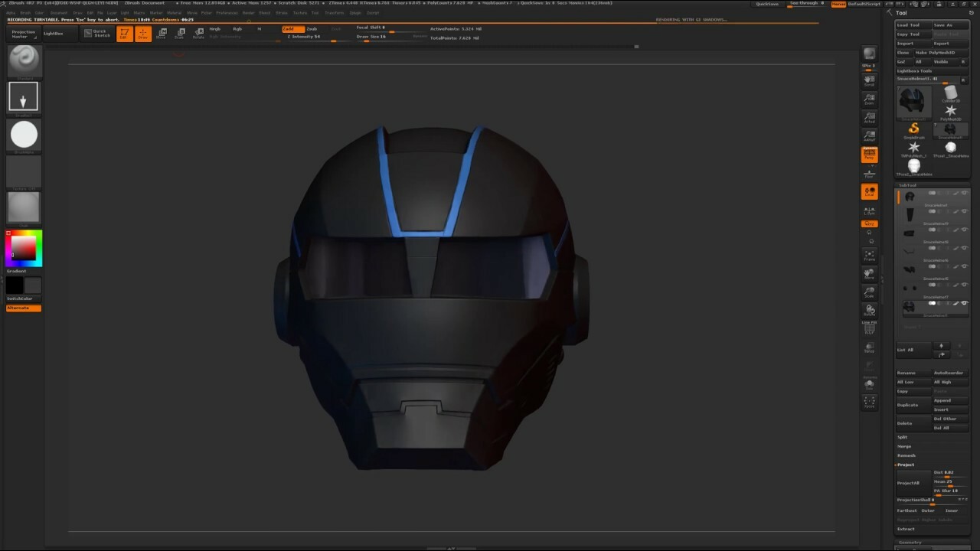Open the Brush menu
This screenshot has height=551, width=980.
(25, 13)
